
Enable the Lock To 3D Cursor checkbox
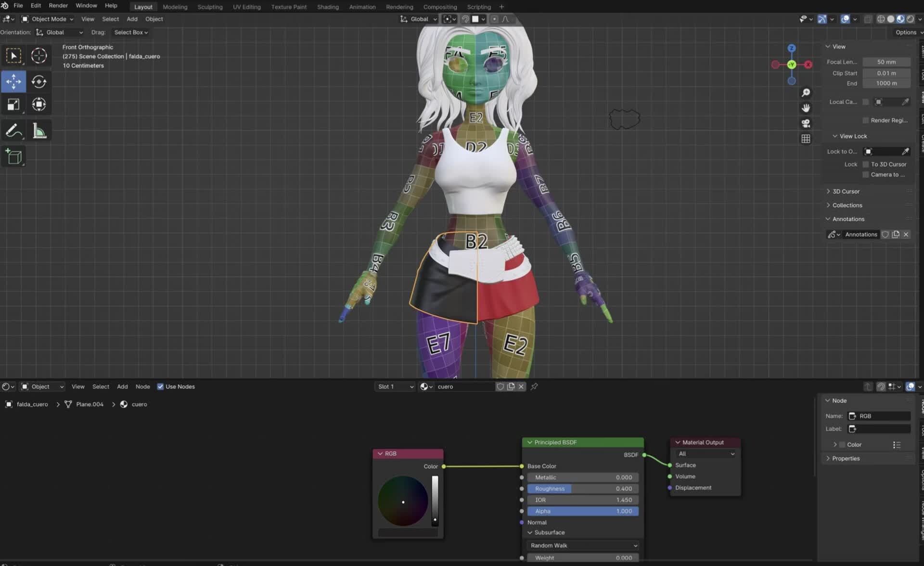pos(865,164)
